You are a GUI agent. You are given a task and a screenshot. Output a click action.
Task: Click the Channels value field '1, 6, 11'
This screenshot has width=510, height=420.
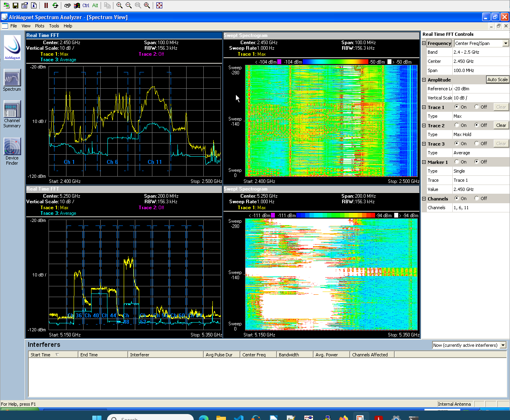click(481, 208)
